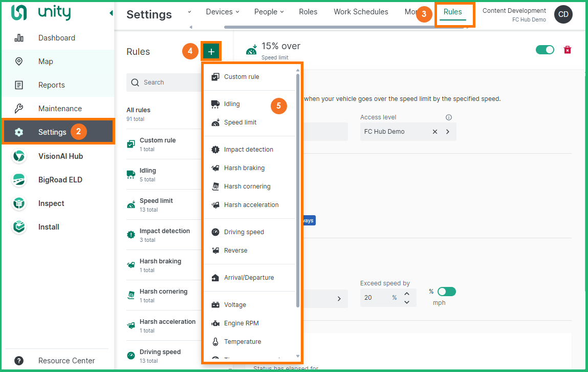Viewport: 588px width, 372px height.
Task: Go to the Dashboard page
Action: point(56,38)
